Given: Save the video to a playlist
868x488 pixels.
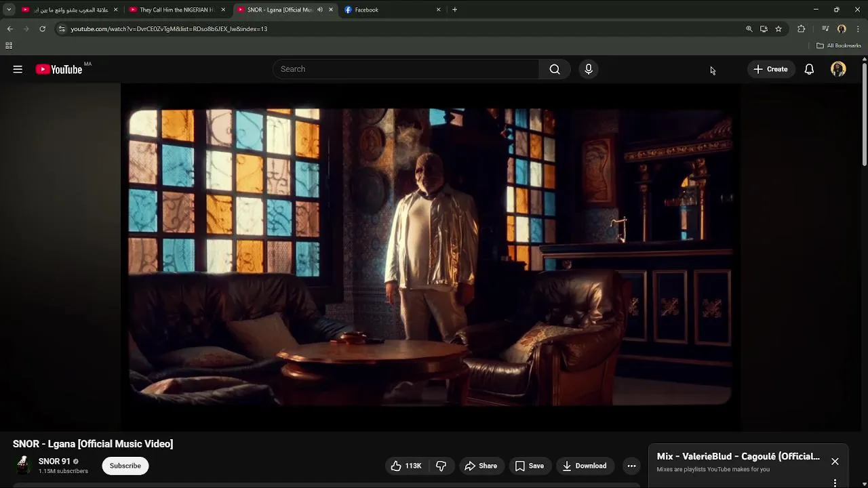Looking at the screenshot, I should pyautogui.click(x=530, y=466).
